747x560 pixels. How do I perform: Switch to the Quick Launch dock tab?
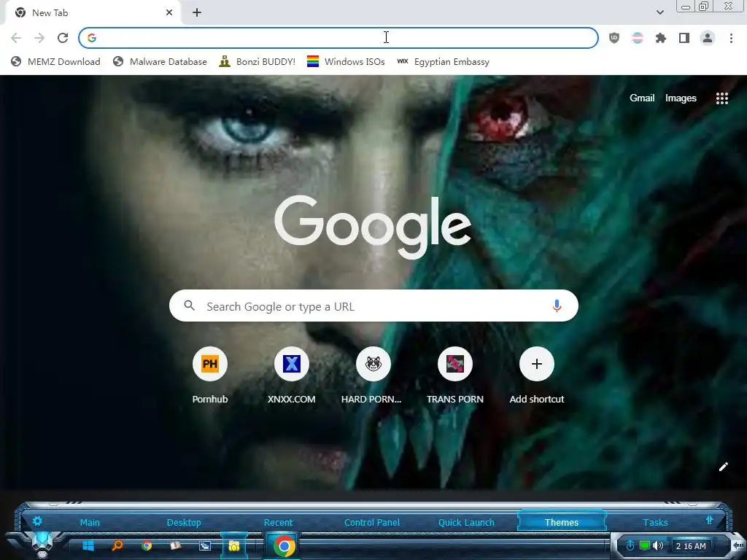tap(466, 522)
